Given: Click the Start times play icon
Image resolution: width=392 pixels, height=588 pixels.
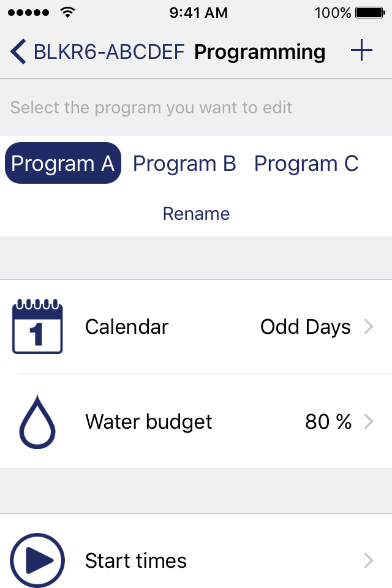Looking at the screenshot, I should point(37,560).
